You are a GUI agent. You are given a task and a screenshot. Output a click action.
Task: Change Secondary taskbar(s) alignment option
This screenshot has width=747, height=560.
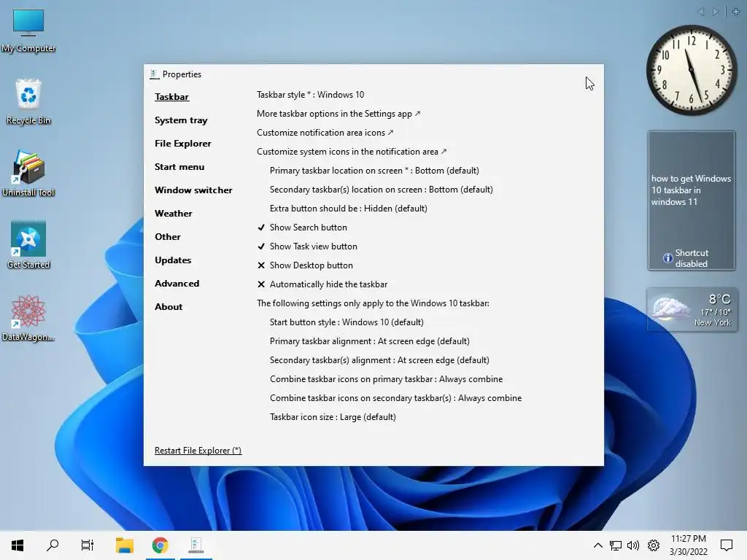379,360
